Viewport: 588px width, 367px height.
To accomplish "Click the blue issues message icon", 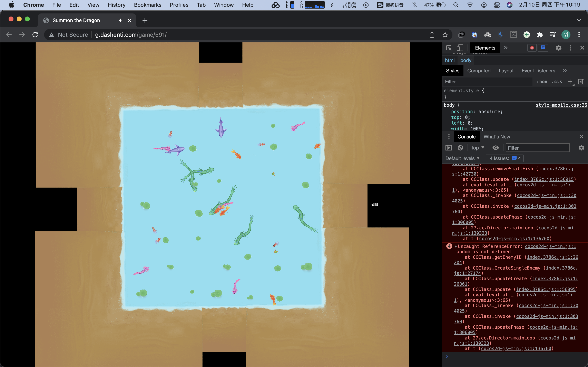I will tap(543, 48).
